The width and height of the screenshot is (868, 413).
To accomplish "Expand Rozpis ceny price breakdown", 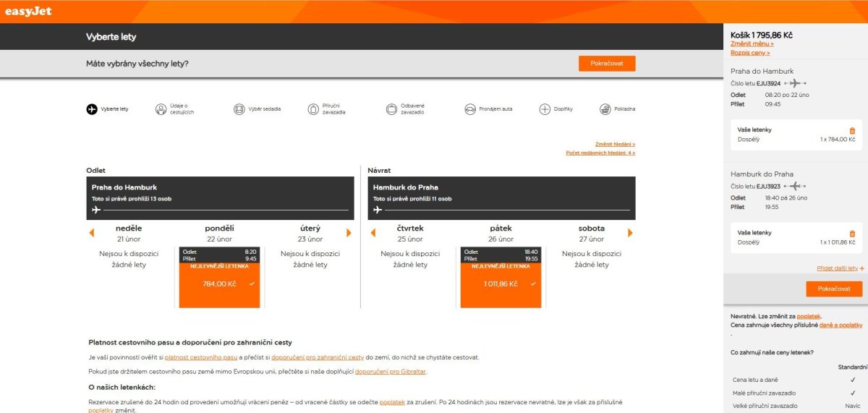I will [750, 53].
